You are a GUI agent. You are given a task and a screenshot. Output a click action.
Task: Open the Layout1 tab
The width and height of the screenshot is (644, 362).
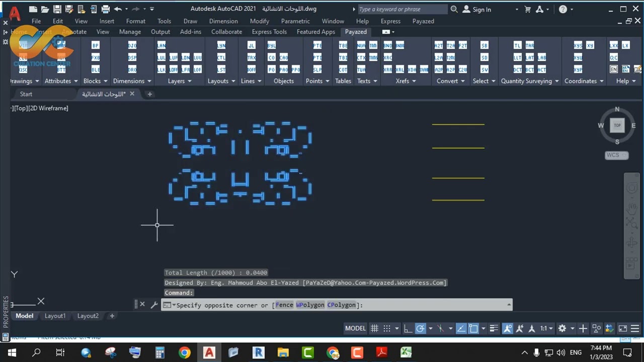tap(55, 316)
